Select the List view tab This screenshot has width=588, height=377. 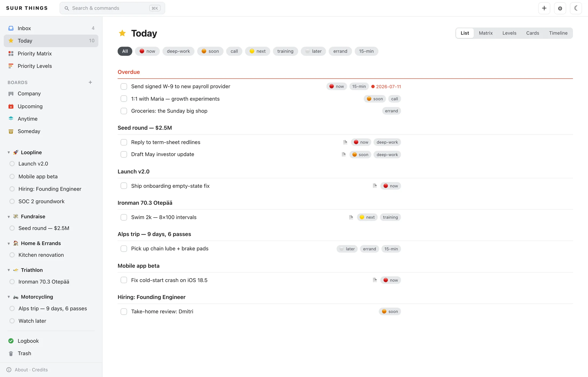(x=465, y=33)
